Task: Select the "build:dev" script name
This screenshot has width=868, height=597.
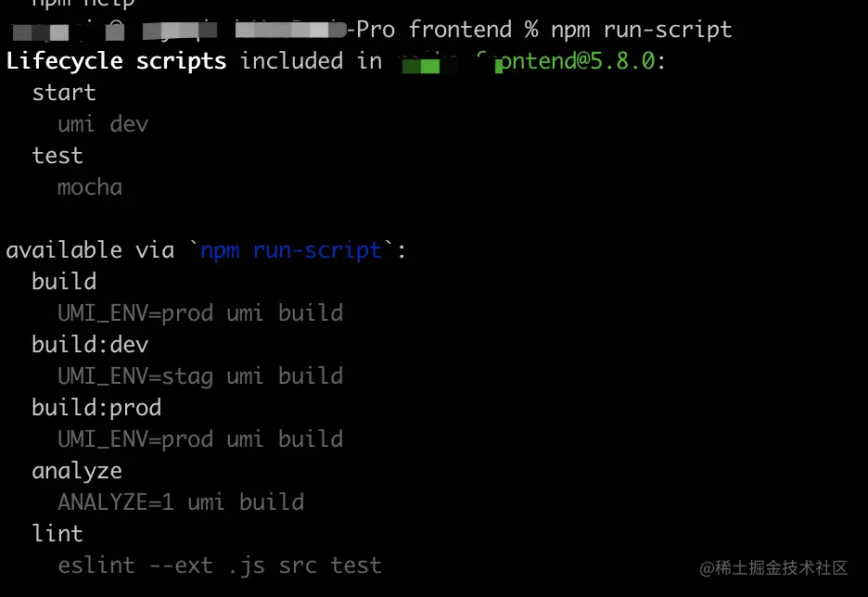Action: pyautogui.click(x=90, y=345)
